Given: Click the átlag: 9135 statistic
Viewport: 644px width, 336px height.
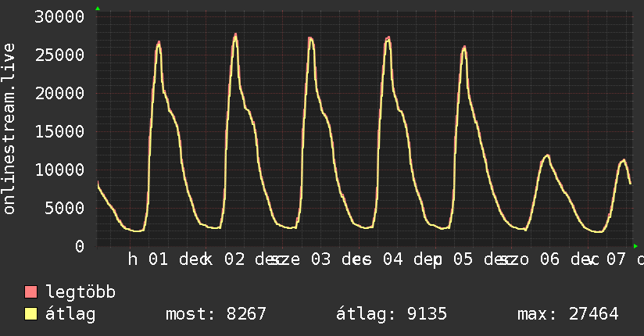Looking at the screenshot, I should tap(391, 315).
